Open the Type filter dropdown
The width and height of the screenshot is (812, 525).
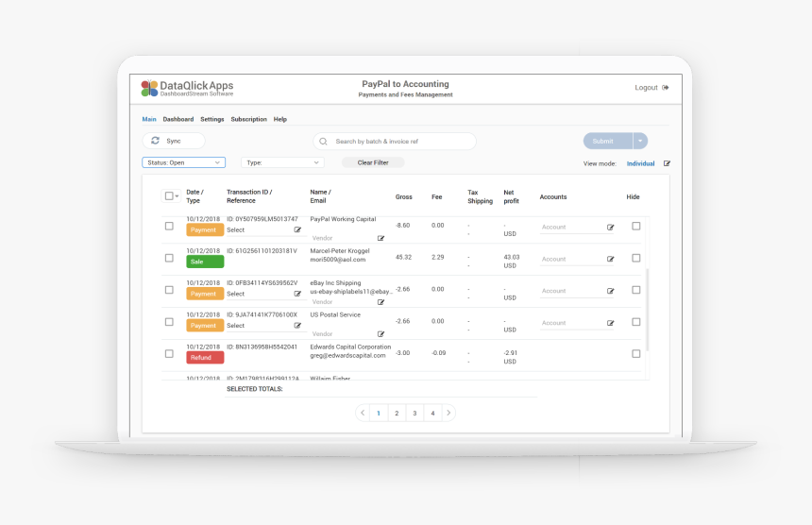(282, 162)
